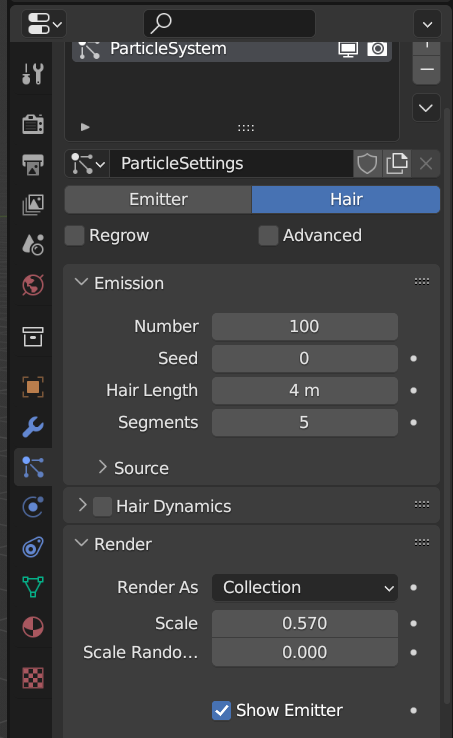Rename the ParticleSettings name field
Image resolution: width=453 pixels, height=738 pixels.
point(231,164)
